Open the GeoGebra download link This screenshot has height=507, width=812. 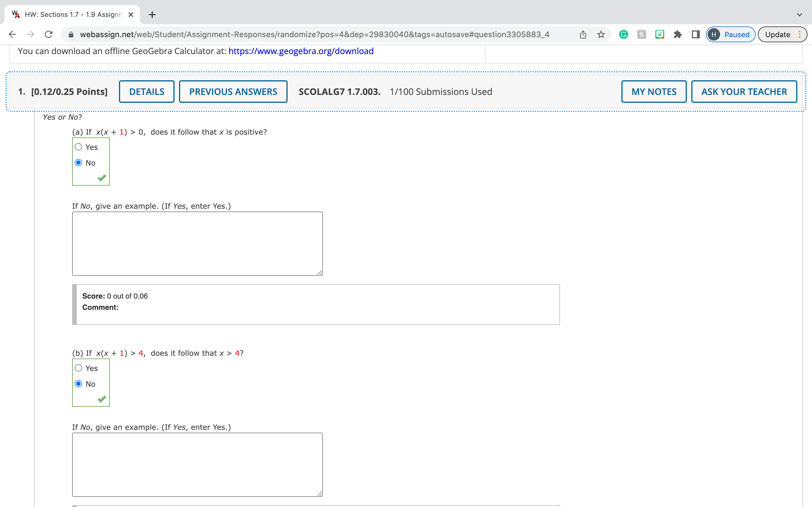(x=301, y=51)
